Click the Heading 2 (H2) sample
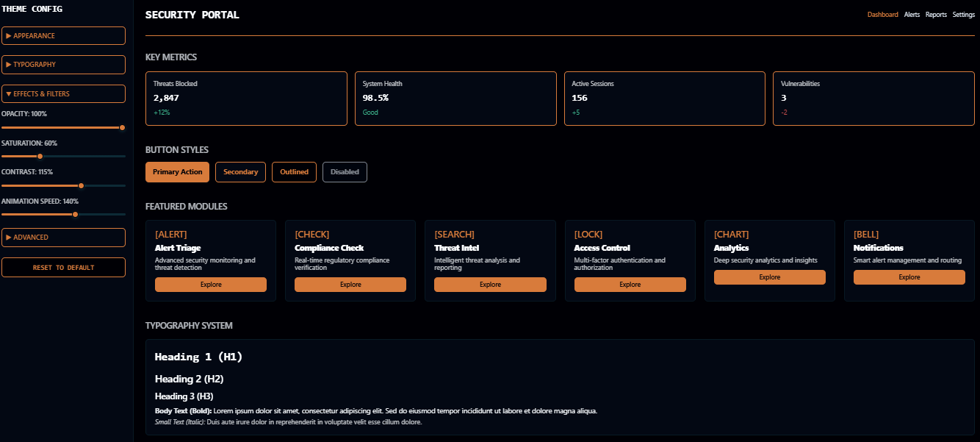 189,379
